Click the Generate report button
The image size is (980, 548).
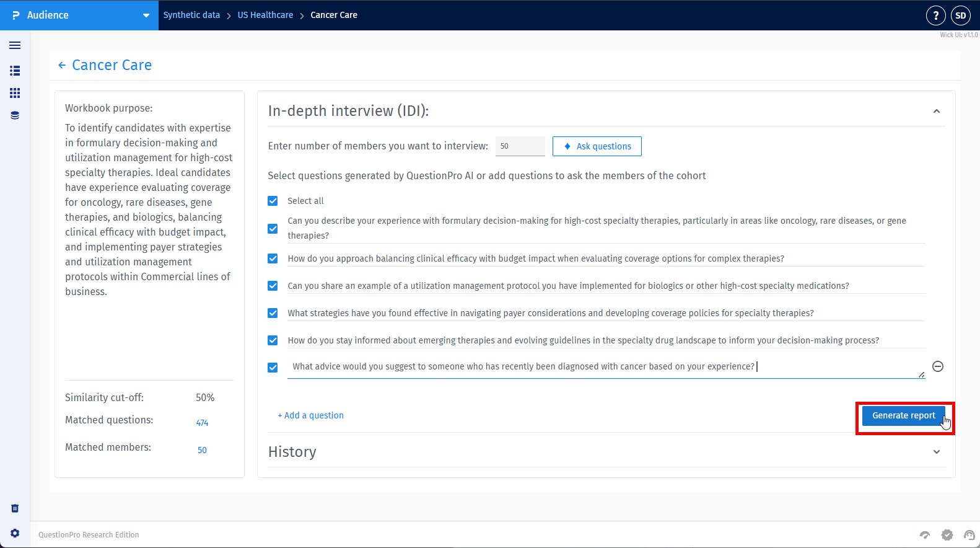pos(903,415)
